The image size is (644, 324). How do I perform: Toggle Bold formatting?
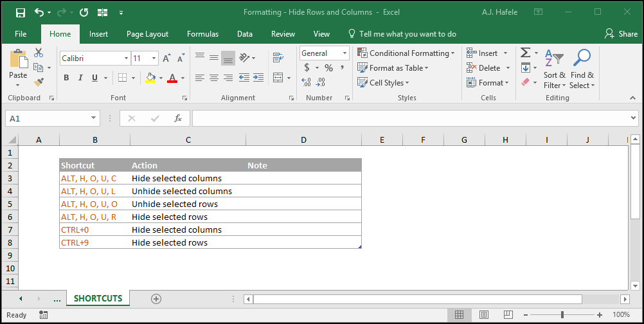point(66,78)
